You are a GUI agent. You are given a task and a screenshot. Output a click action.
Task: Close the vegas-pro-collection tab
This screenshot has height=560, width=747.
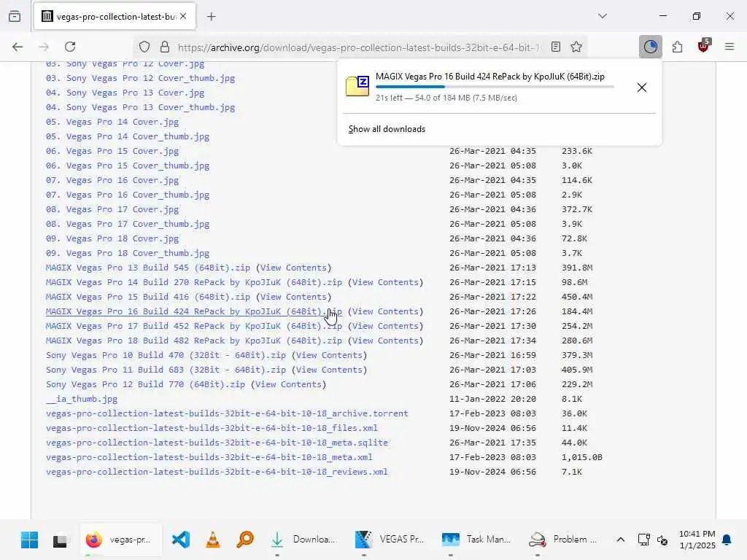click(x=183, y=16)
